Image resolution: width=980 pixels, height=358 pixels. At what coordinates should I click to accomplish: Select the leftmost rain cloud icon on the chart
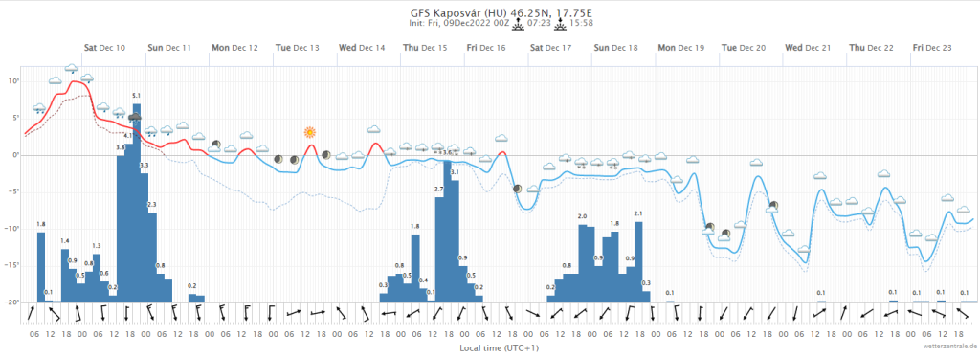[39, 108]
